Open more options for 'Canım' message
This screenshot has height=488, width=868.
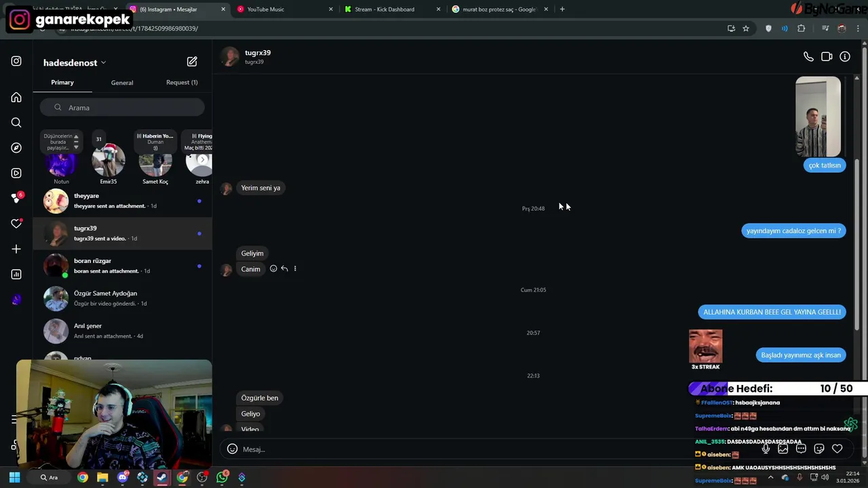click(x=295, y=269)
